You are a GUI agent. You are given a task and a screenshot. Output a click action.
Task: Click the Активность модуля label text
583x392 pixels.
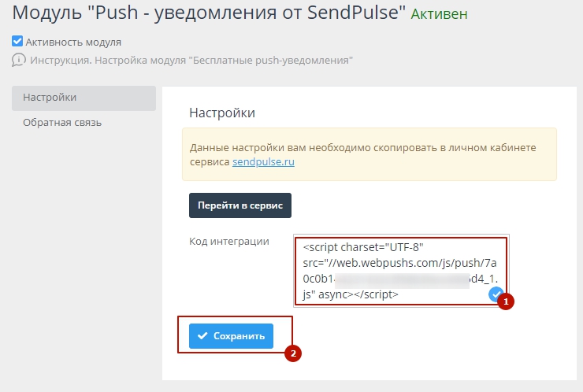coord(73,42)
